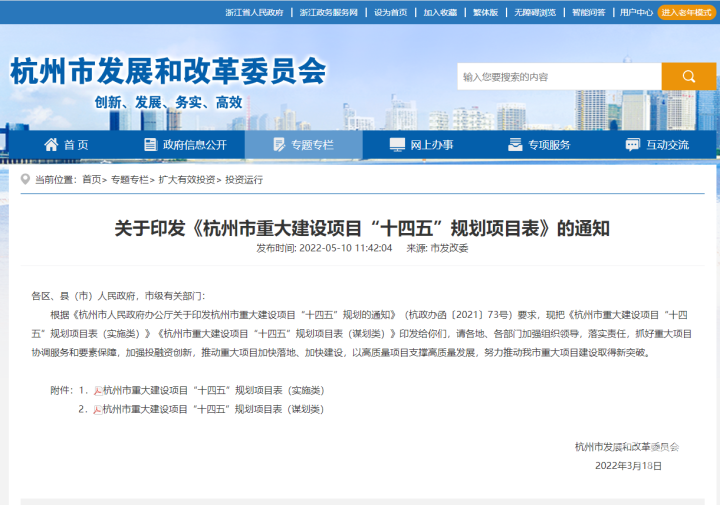Image resolution: width=720 pixels, height=505 pixels.
Task: Click 投资运行 in the breadcrumb
Action: coord(244,179)
